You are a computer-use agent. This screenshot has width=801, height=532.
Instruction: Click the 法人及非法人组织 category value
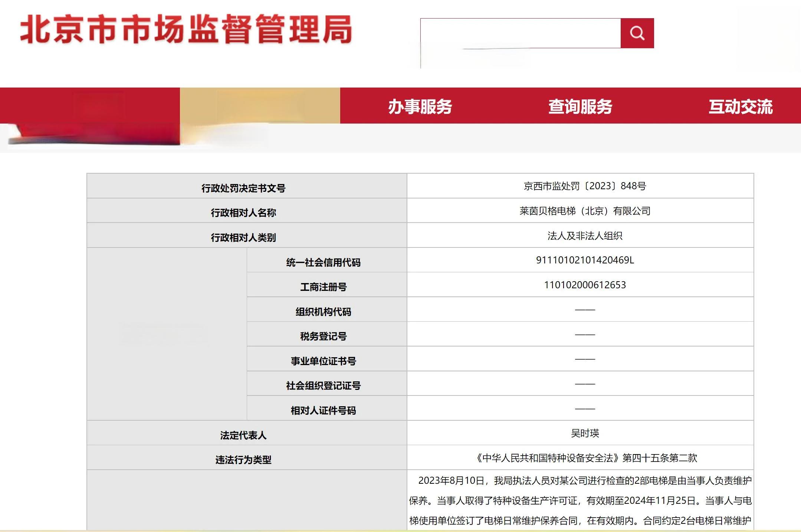click(x=585, y=236)
